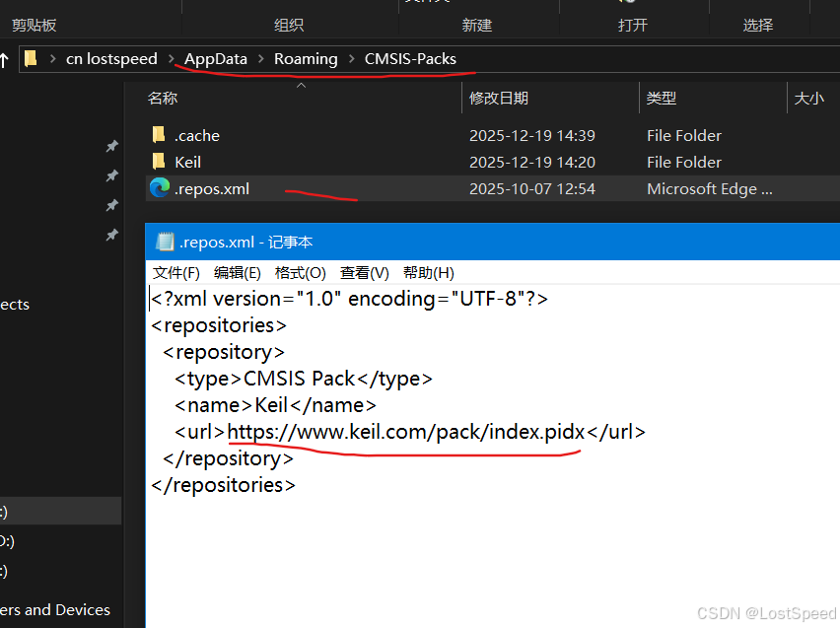Select the sidebar drive labeled D:)
This screenshot has width=840, height=628.
pos(7,541)
